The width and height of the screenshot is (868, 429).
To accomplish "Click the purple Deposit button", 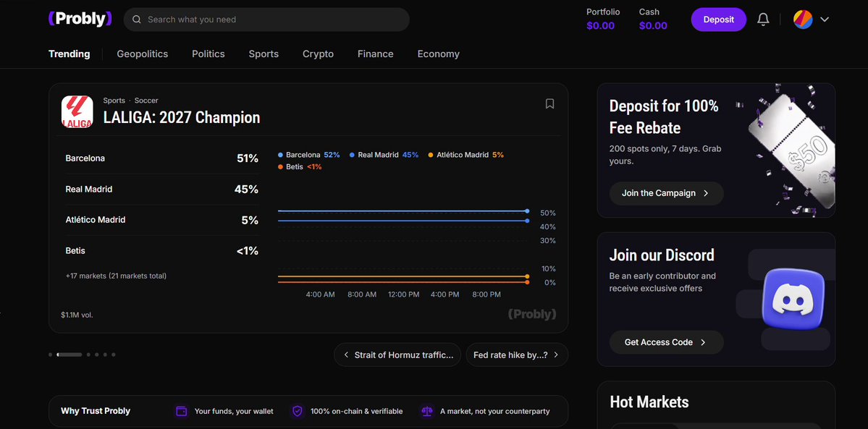I will tap(719, 20).
